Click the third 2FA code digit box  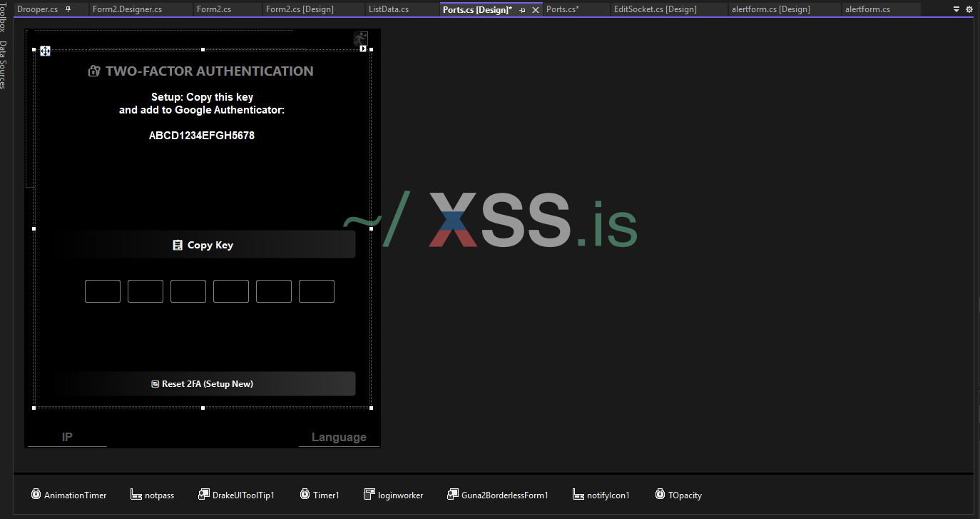click(188, 291)
